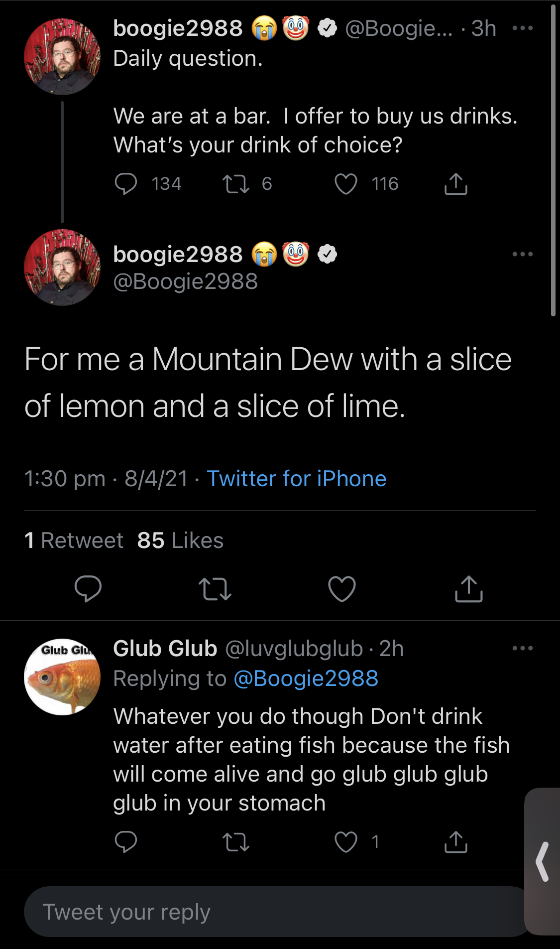The height and width of the screenshot is (949, 560).
Task: Open the Twitter for iPhone link
Action: click(x=297, y=479)
